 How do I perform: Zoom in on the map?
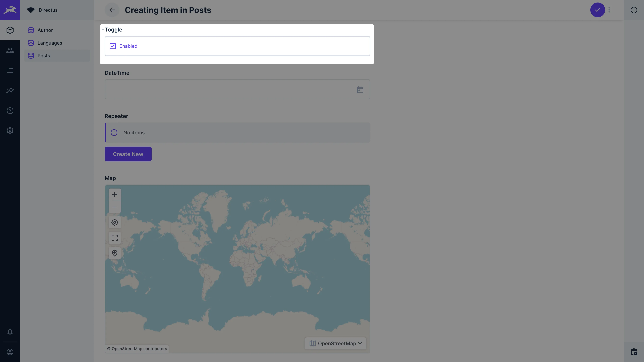point(115,195)
